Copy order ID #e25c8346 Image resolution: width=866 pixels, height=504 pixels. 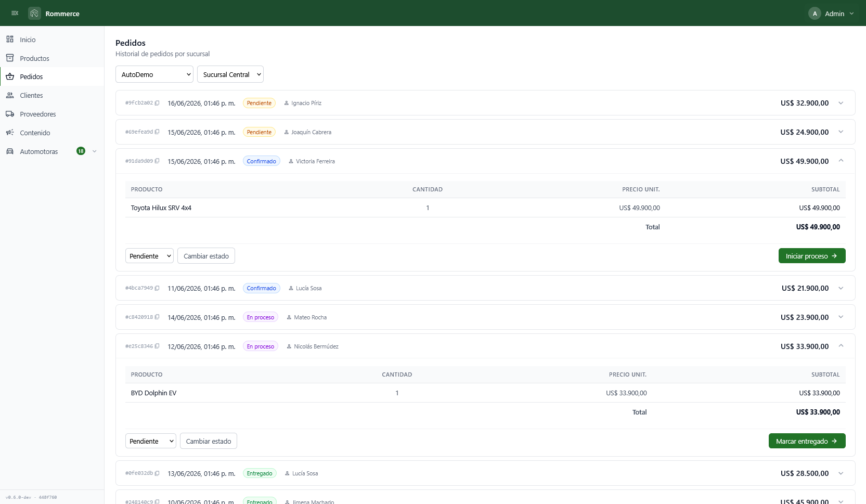click(x=157, y=346)
